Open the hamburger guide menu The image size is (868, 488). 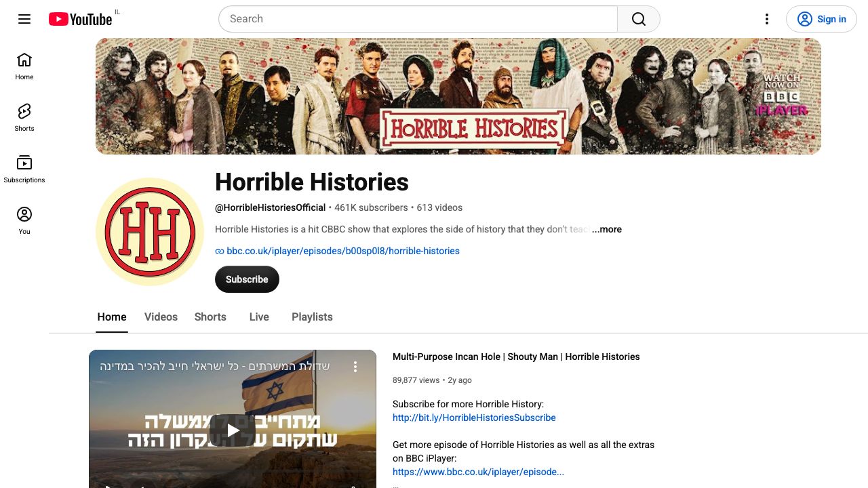[24, 19]
